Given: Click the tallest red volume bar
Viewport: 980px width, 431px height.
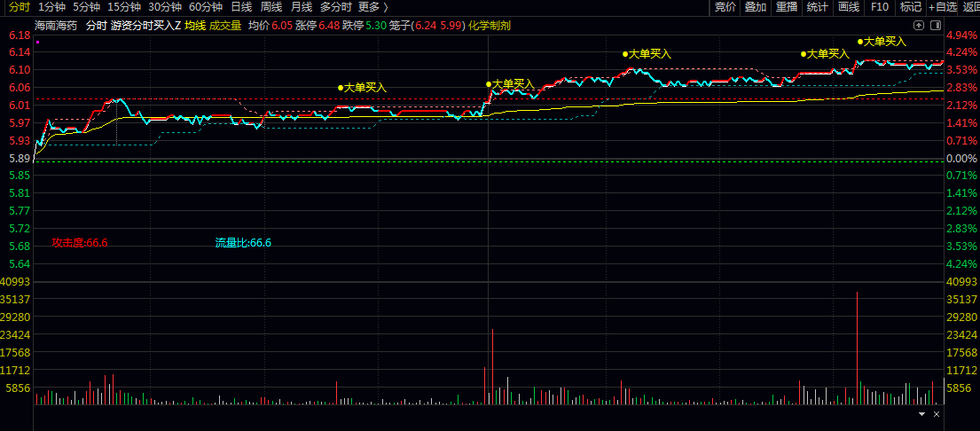Looking at the screenshot, I should (857, 348).
